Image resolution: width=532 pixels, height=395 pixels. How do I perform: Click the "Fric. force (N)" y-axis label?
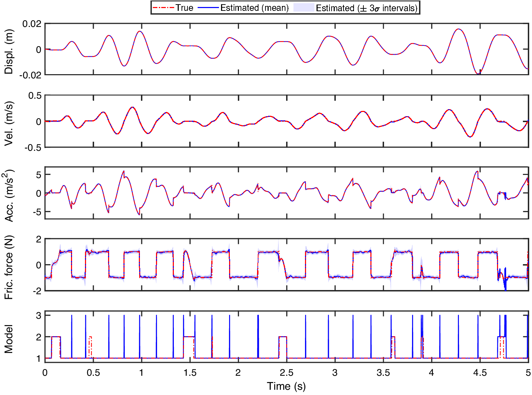pyautogui.click(x=9, y=267)
